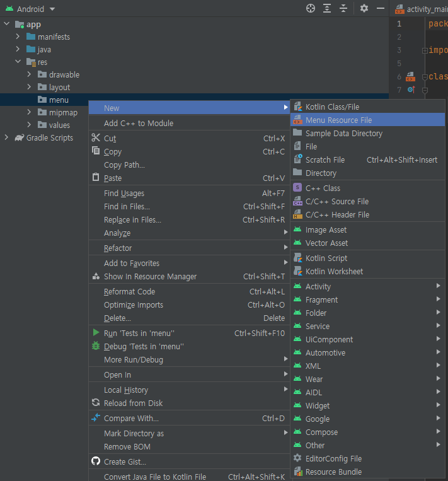Screen dimensions: 448x481
Task: Open the Service submenu arrow
Action: pos(439,325)
